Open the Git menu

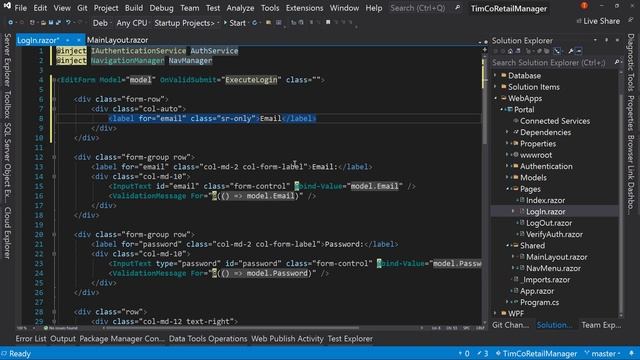82,8
